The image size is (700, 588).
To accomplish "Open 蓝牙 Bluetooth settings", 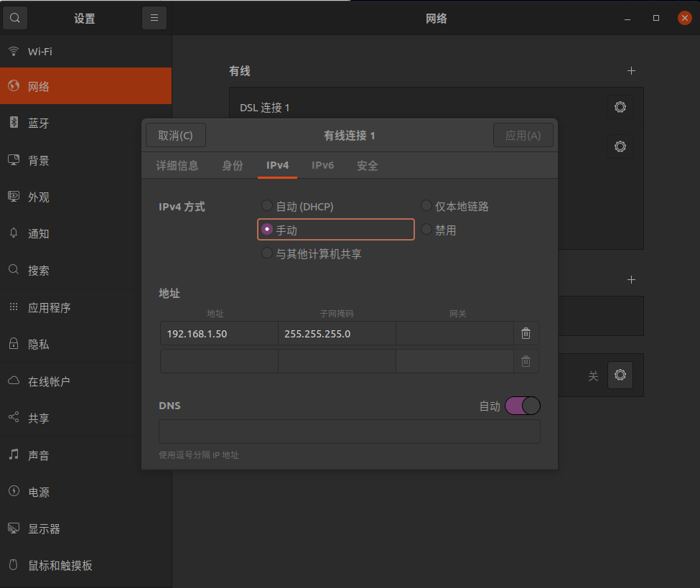I will click(85, 123).
